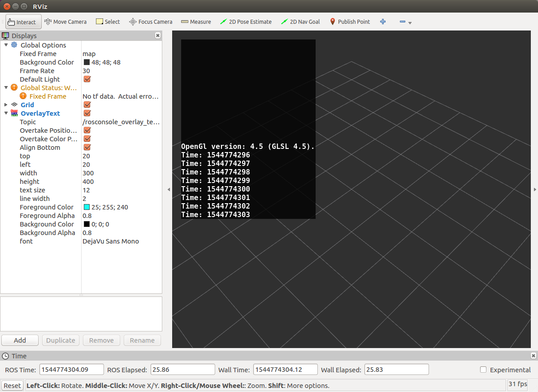Maximize the RViz window
Image resolution: width=538 pixels, height=392 pixels.
(x=23, y=6)
